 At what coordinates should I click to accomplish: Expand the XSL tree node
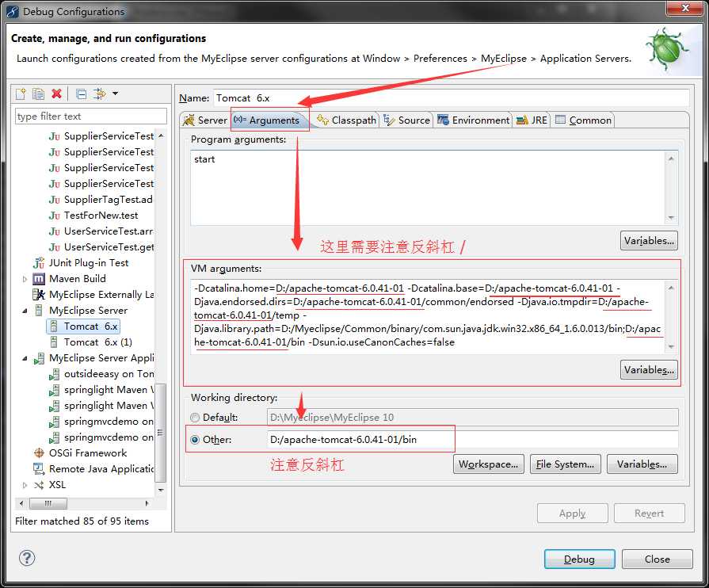25,485
